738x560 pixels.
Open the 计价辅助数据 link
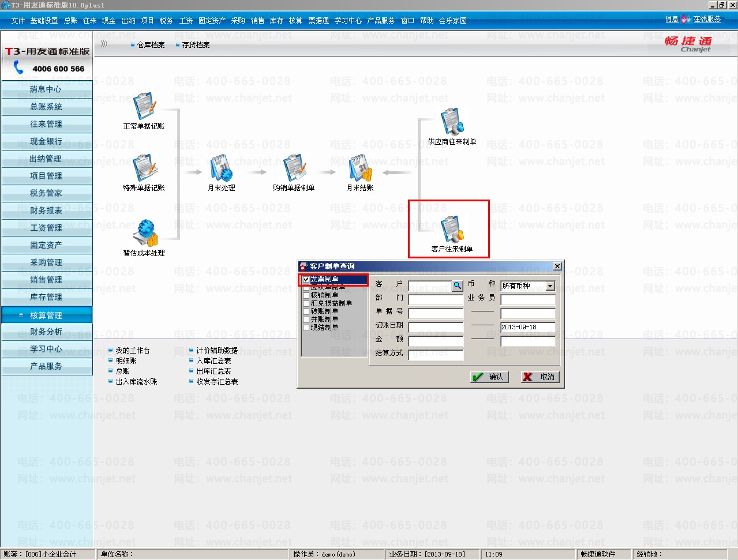click(x=217, y=351)
